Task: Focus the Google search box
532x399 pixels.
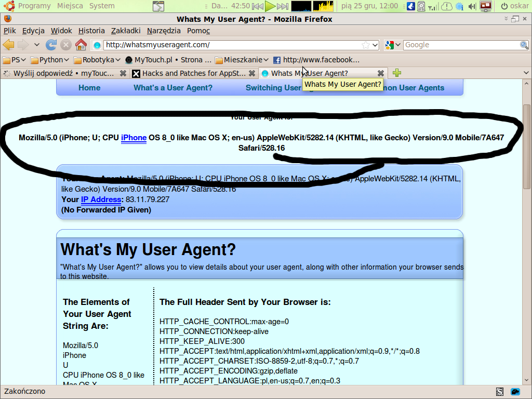Action: tap(461, 45)
